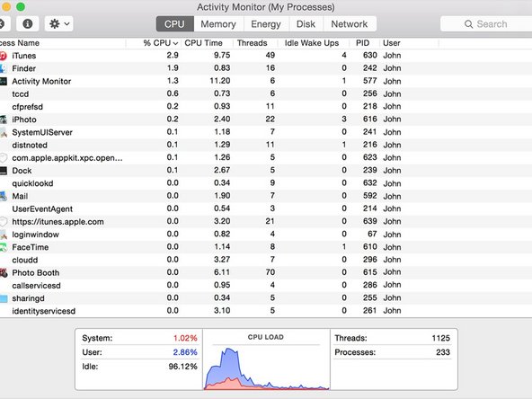
Task: Sort by the Threads column header
Action: (253, 43)
